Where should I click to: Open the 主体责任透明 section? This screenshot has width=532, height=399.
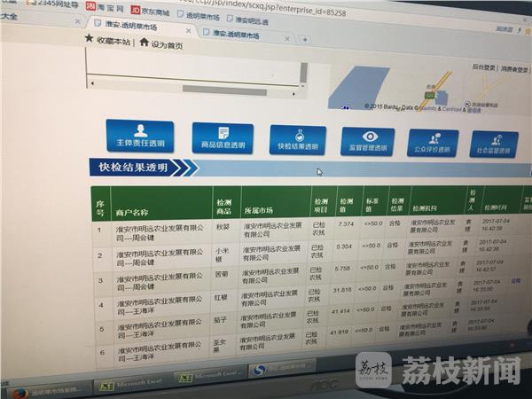click(x=140, y=138)
